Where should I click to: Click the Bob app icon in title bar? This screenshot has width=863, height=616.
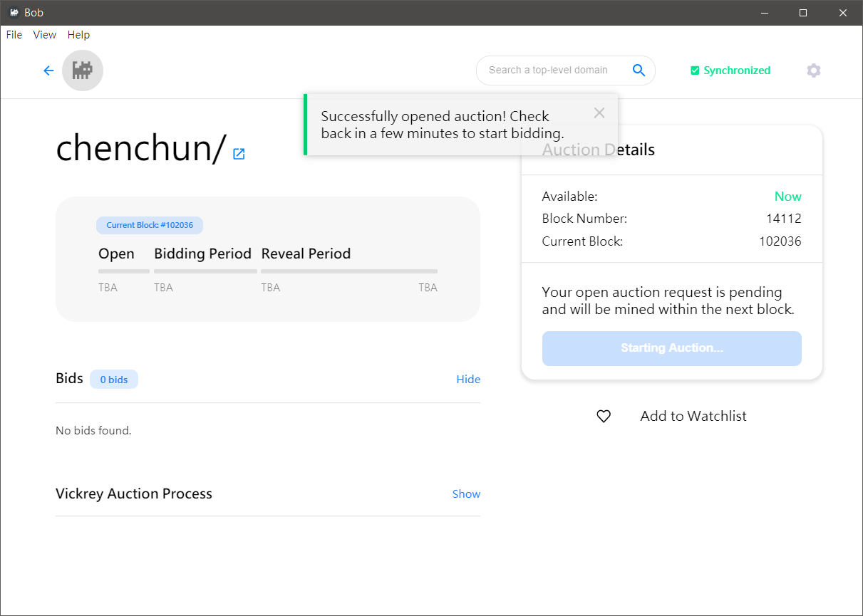(14, 13)
